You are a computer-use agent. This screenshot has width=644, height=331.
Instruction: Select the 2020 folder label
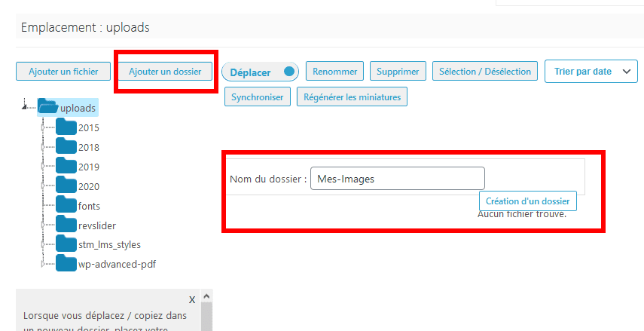[89, 186]
